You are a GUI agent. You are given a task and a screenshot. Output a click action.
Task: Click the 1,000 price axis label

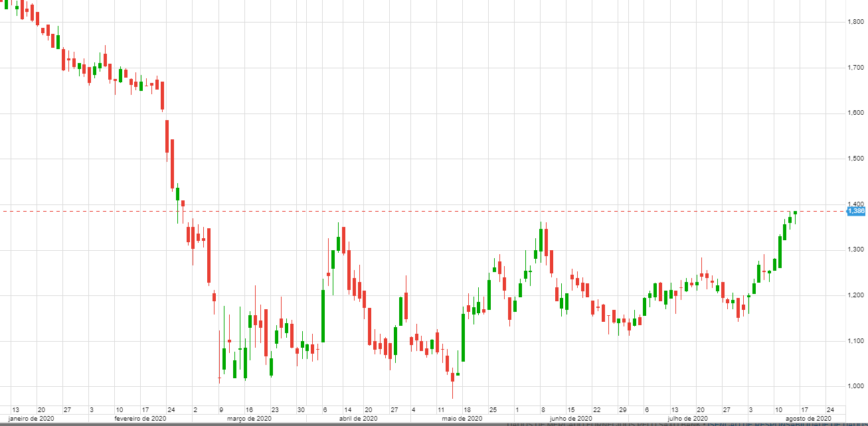855,386
